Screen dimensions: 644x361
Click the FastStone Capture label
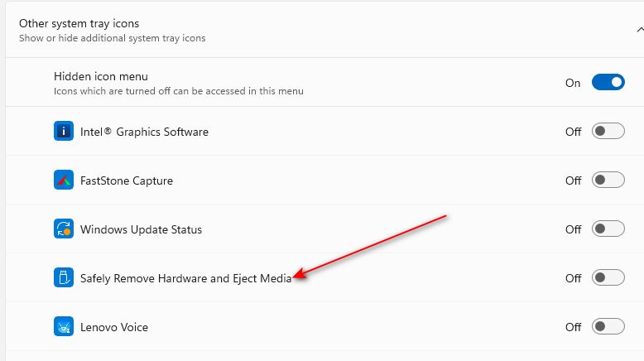(127, 180)
